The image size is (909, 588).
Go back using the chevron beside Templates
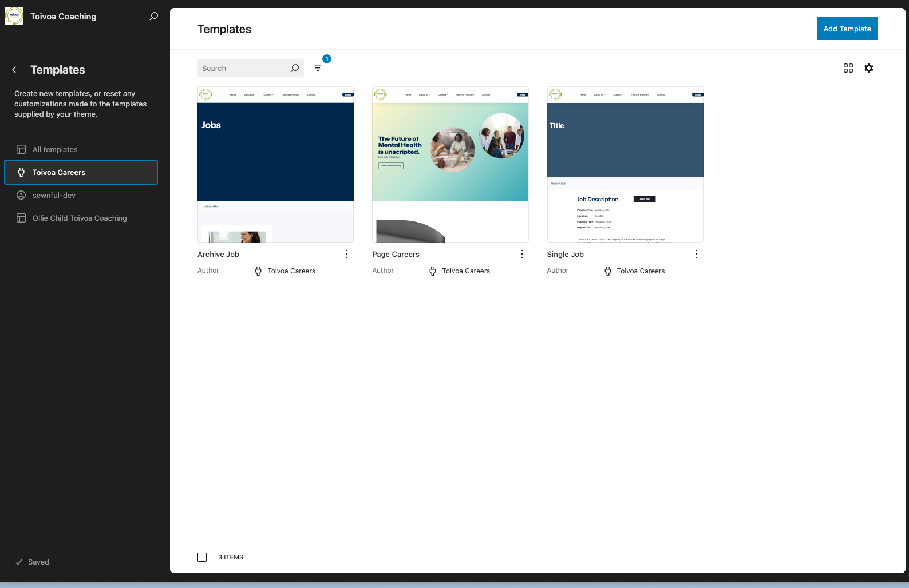[x=14, y=70]
